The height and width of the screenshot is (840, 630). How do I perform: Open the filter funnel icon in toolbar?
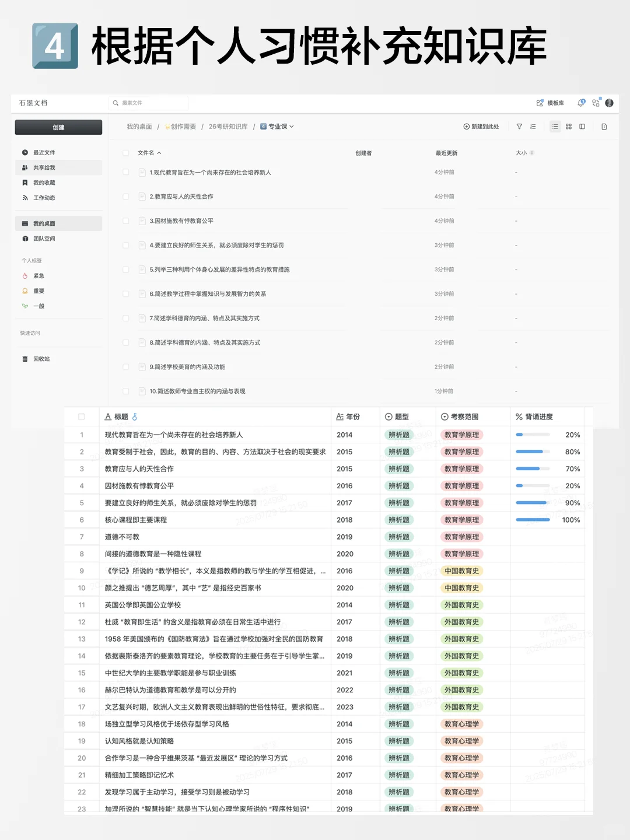[519, 127]
